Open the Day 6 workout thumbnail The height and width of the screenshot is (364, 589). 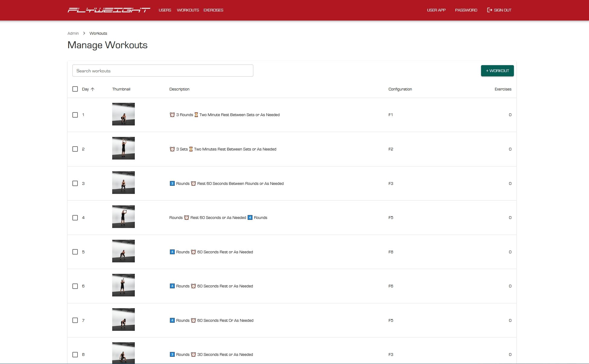click(123, 285)
